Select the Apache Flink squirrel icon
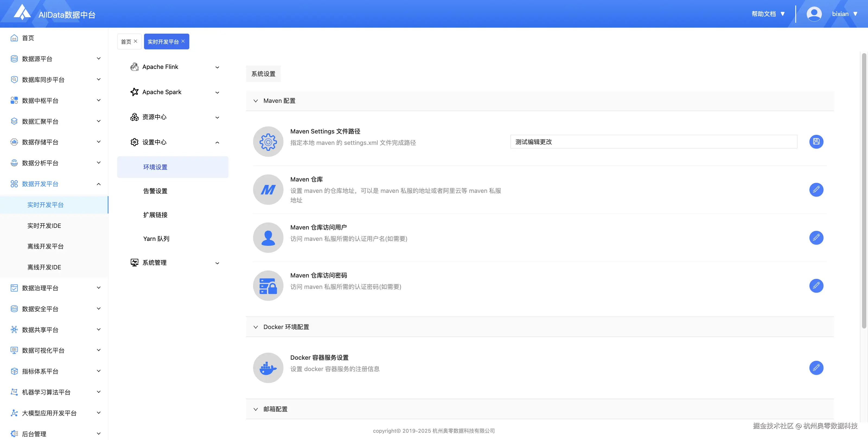 click(x=135, y=67)
